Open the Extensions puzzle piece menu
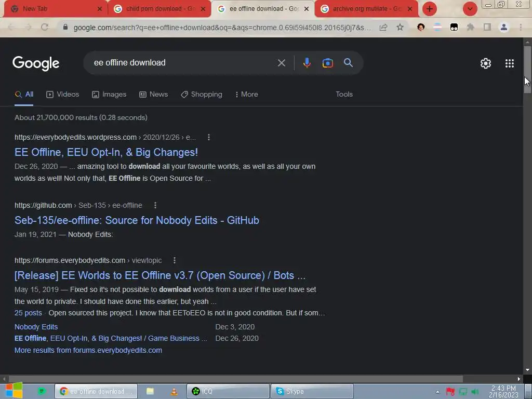This screenshot has width=532, height=399. tap(471, 27)
